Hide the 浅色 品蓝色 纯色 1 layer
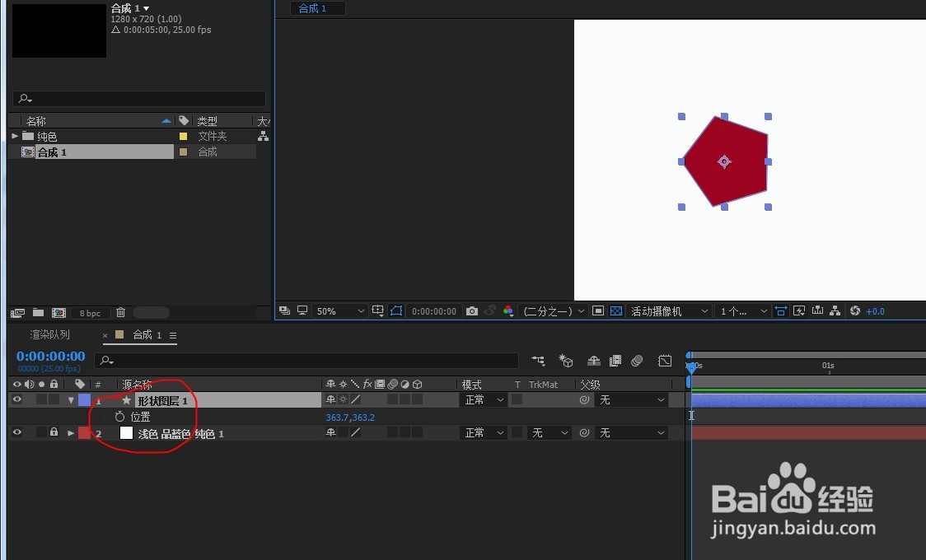This screenshot has height=560, width=926. point(16,432)
